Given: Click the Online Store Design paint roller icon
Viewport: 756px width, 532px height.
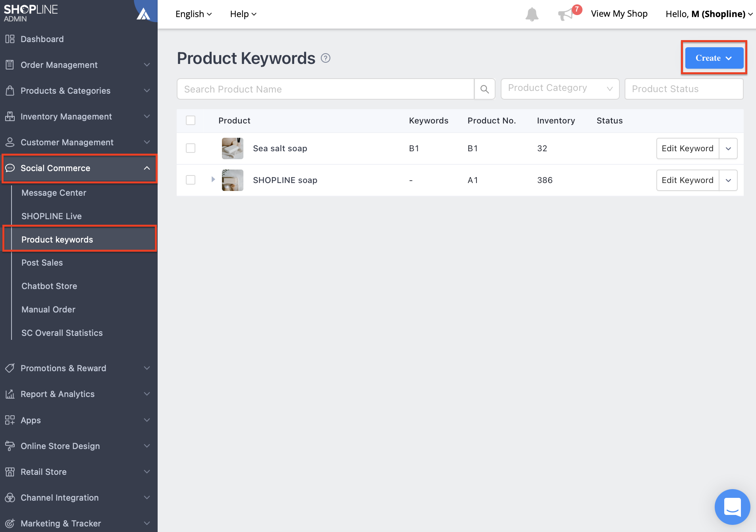Looking at the screenshot, I should 10,446.
